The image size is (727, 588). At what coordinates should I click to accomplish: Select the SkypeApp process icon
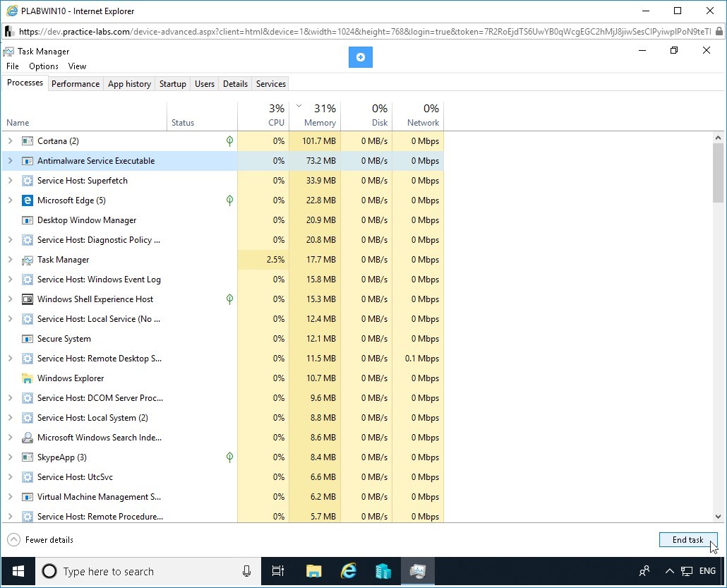tap(28, 457)
